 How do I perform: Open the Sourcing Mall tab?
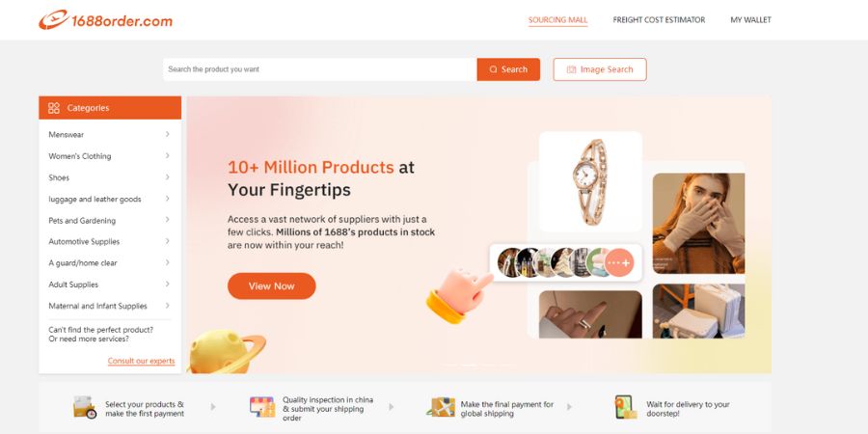point(558,20)
